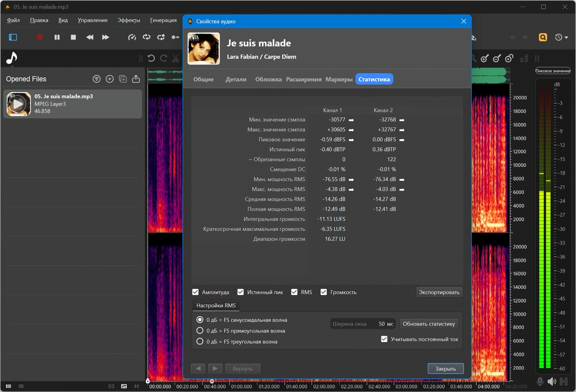This screenshot has width=576, height=392.
Task: Toggle loop playback
Action: pos(146,37)
